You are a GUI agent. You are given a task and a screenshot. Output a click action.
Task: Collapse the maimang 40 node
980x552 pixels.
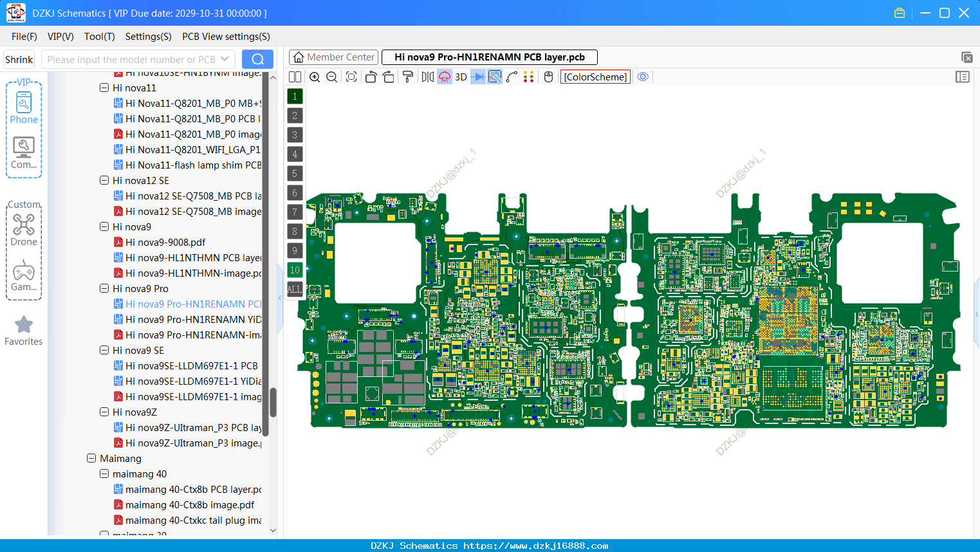click(x=104, y=474)
